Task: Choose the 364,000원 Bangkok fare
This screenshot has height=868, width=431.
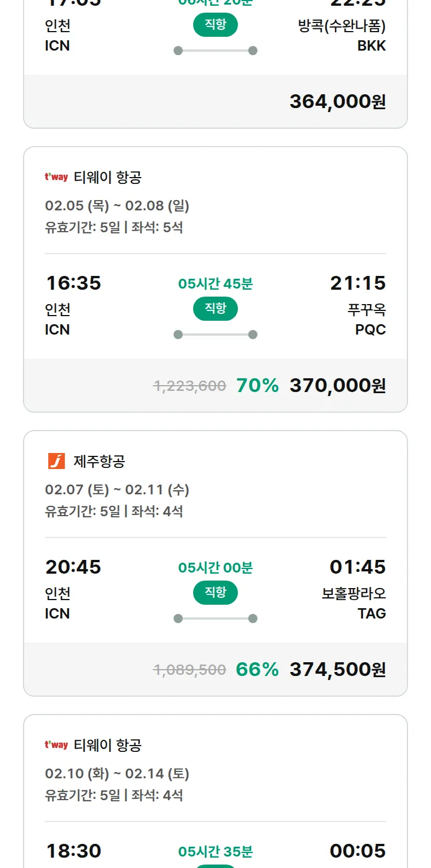Action: 337,102
